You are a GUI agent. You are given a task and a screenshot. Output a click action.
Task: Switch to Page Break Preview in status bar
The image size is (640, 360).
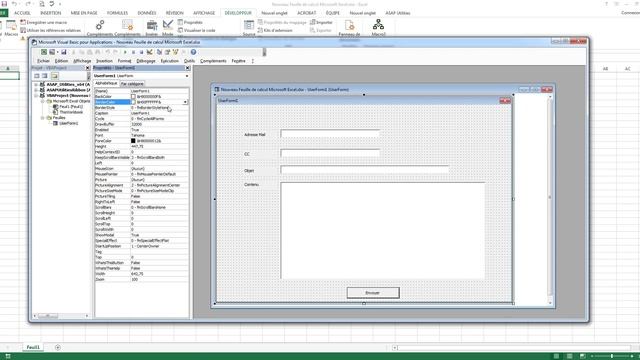tap(582, 356)
